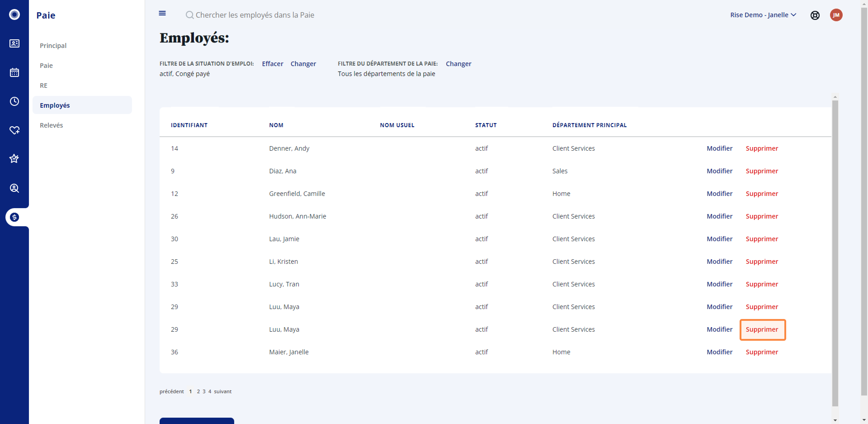Change the employment status filter
This screenshot has height=424, width=868.
[303, 64]
